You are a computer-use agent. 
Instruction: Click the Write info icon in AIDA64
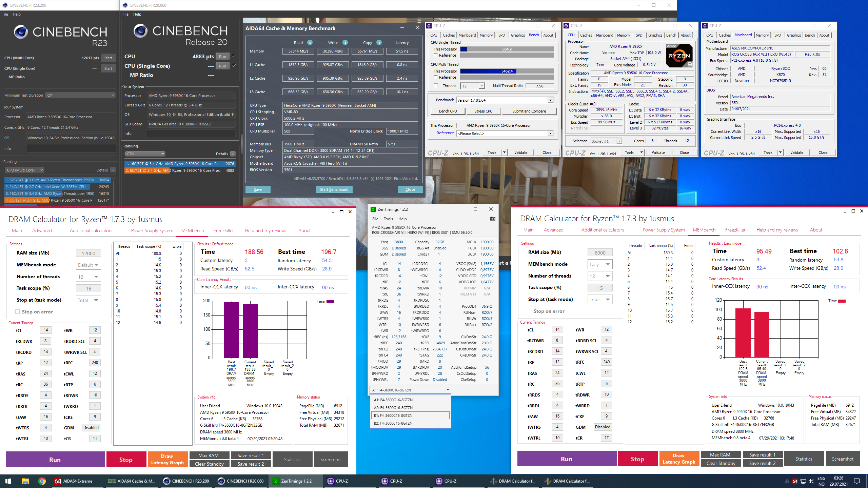click(345, 42)
